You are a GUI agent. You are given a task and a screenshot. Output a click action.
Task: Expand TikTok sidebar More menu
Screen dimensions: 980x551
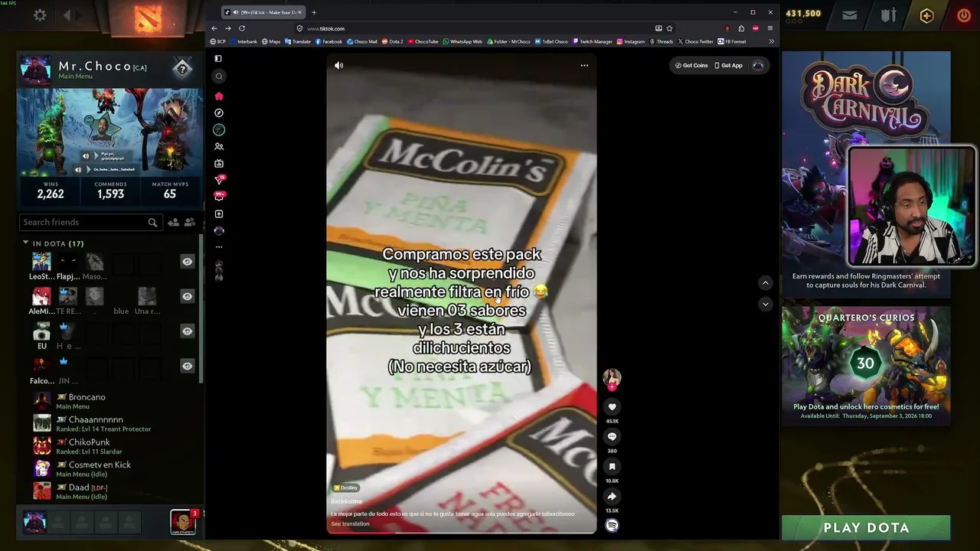point(219,246)
